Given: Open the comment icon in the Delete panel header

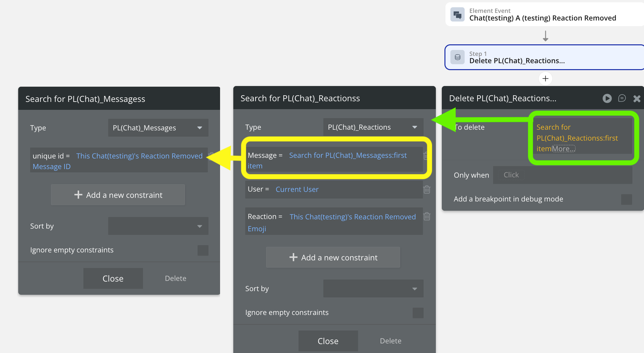Looking at the screenshot, I should pyautogui.click(x=622, y=98).
